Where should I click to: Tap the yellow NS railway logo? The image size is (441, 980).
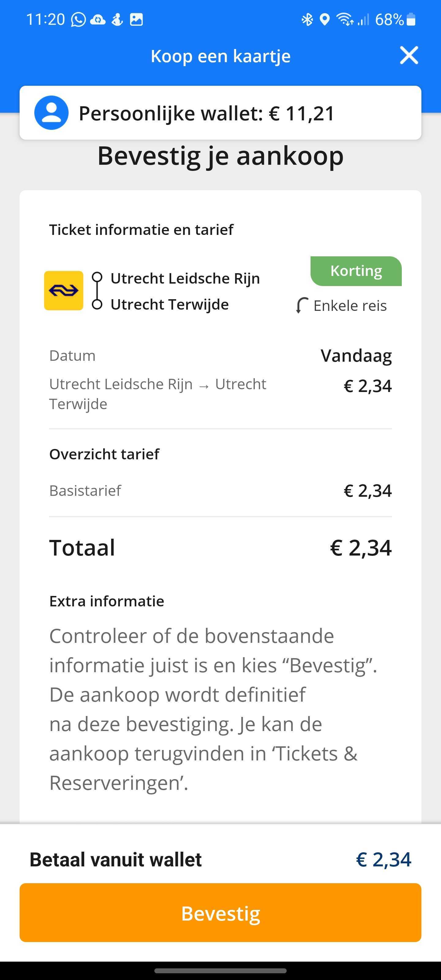click(x=63, y=291)
